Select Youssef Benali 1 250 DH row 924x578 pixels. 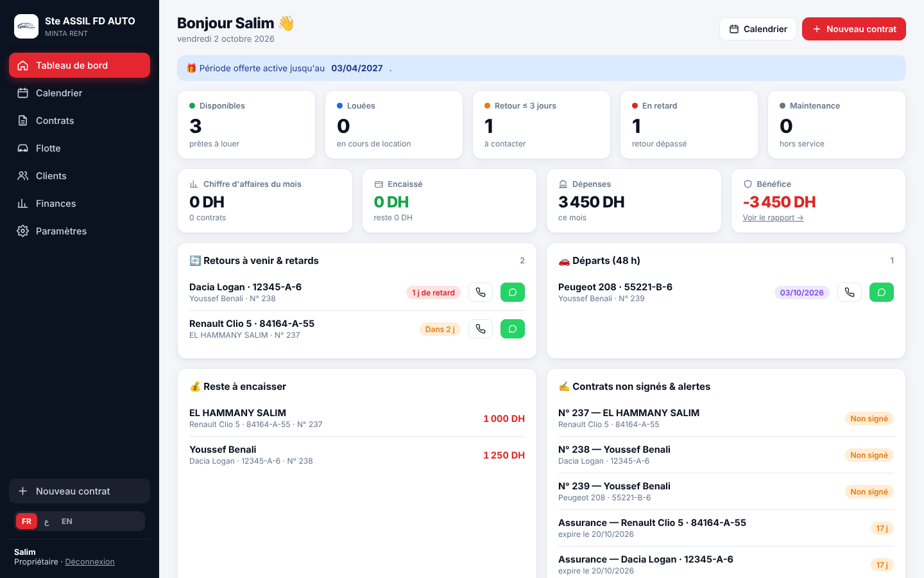point(357,455)
